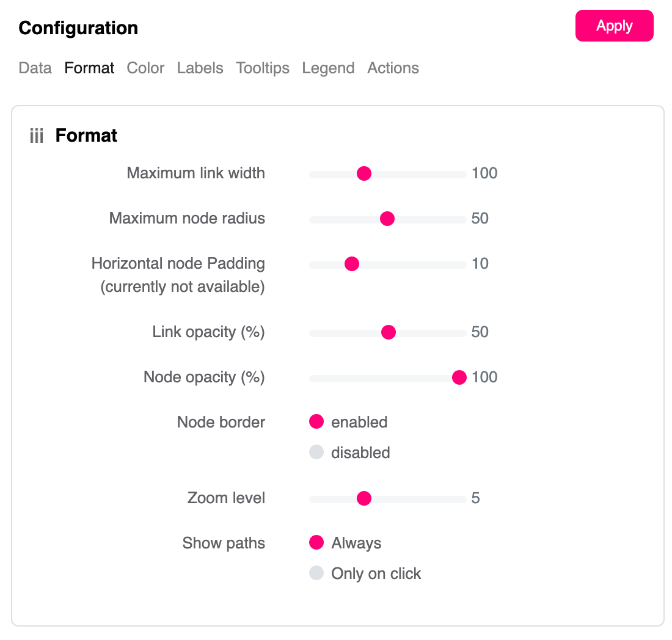Open the Actions tab
Image resolution: width=672 pixels, height=640 pixels.
393,68
